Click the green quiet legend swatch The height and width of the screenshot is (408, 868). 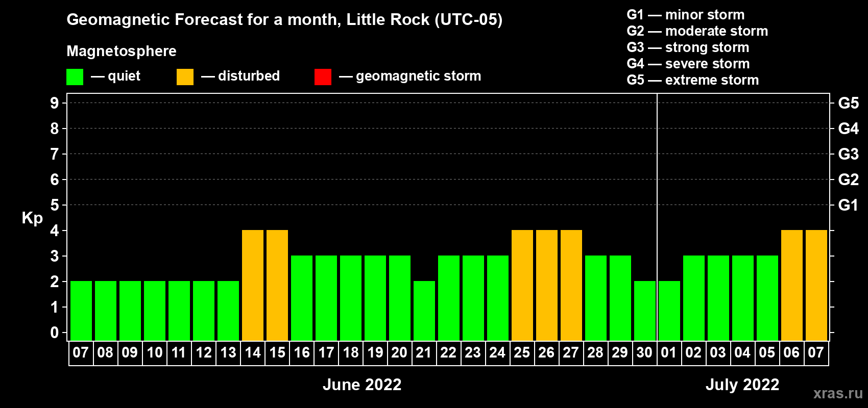(x=75, y=77)
